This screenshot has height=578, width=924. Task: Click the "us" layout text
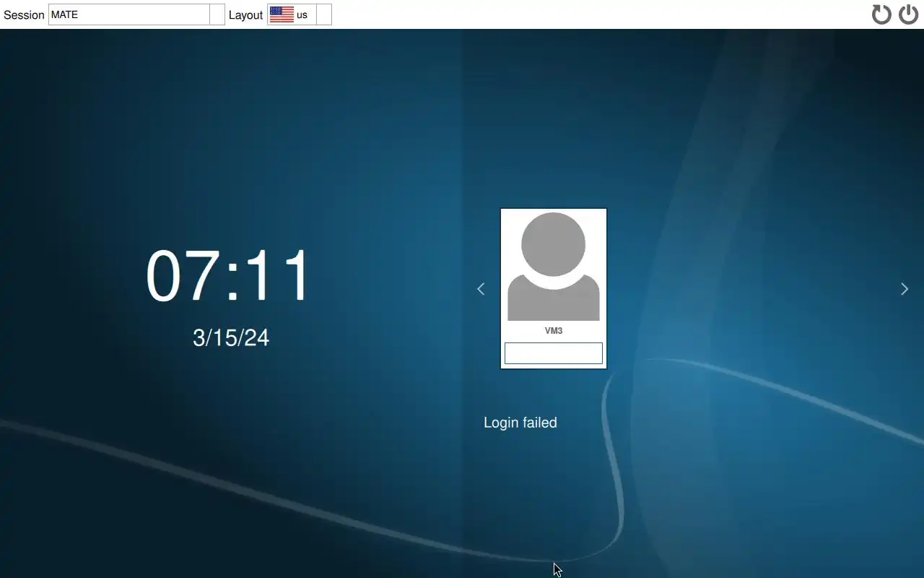[302, 15]
